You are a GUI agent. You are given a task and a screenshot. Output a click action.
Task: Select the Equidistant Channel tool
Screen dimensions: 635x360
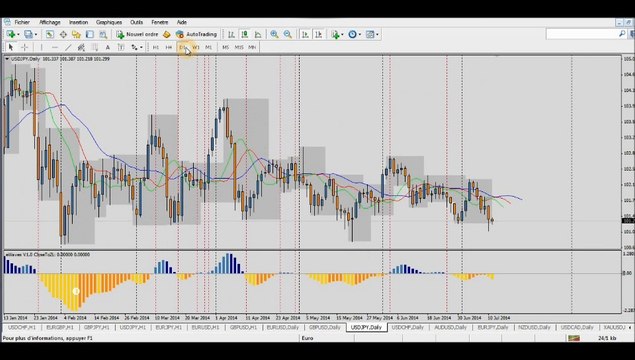(81, 47)
